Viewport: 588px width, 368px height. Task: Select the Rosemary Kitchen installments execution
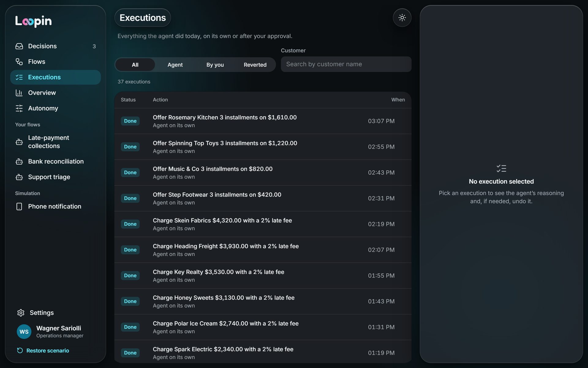pyautogui.click(x=263, y=121)
